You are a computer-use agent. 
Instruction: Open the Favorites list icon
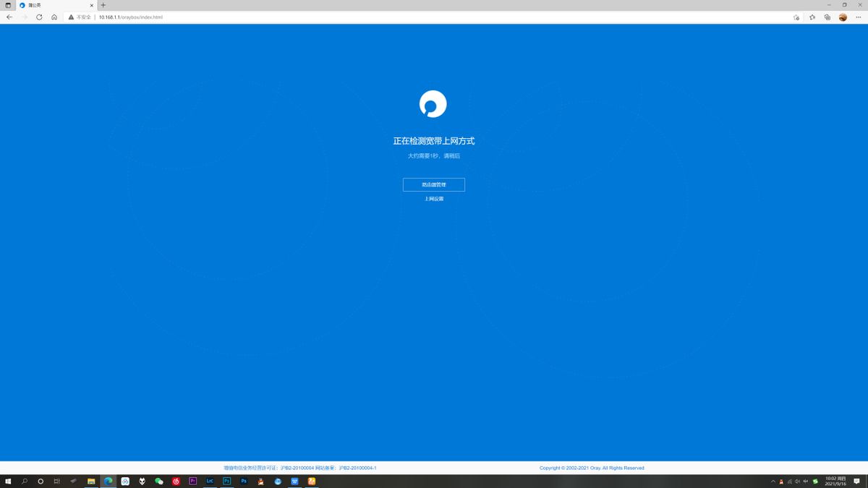pyautogui.click(x=812, y=17)
